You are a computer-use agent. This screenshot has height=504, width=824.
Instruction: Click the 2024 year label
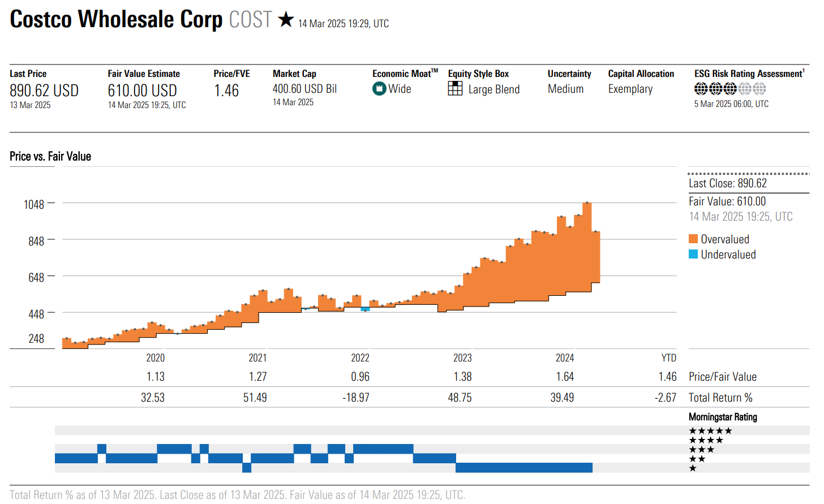click(565, 358)
